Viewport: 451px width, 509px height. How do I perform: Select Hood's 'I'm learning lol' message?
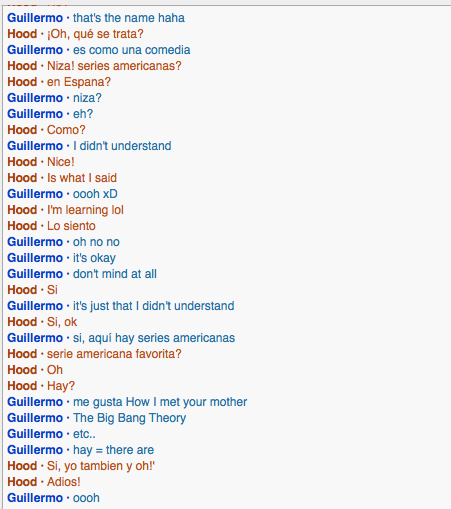click(x=85, y=210)
